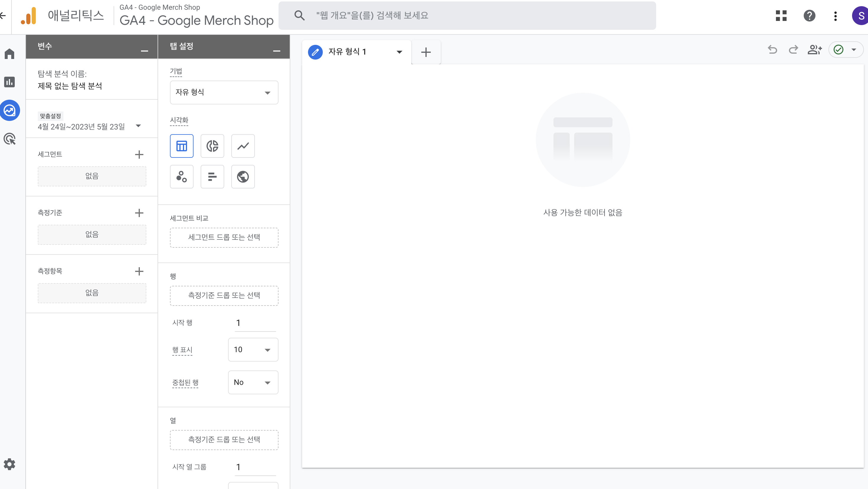Expand the 행 표시 rows dropdown

point(253,349)
